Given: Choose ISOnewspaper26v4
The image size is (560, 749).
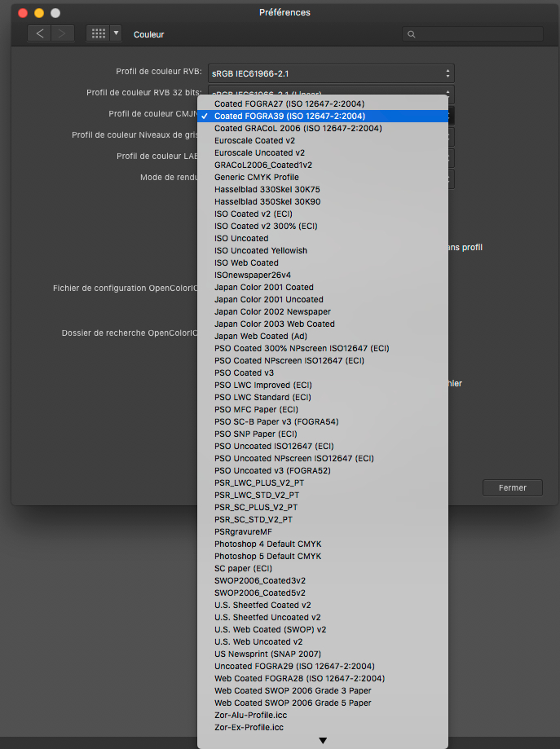Looking at the screenshot, I should point(323,275).
